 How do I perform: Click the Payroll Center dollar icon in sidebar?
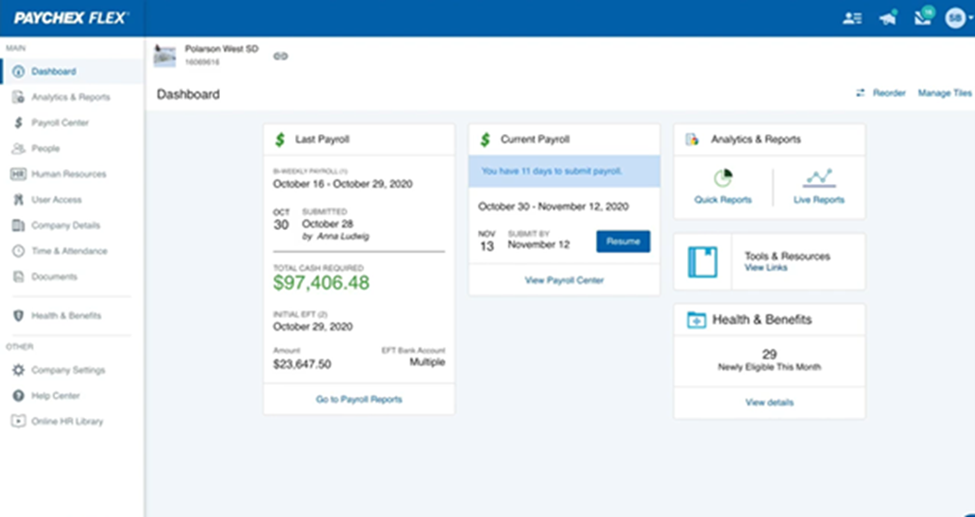pos(19,123)
